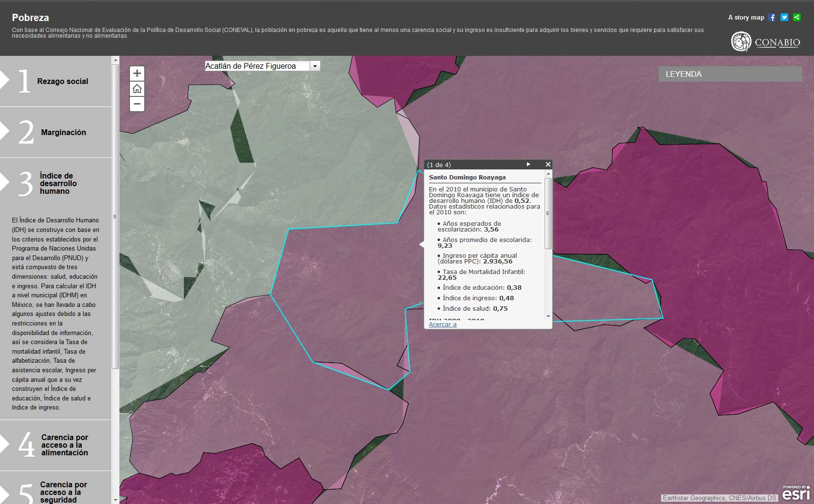Select the Acatlán de Pérez Figueroa combo box
This screenshot has height=504, width=814.
pos(262,66)
